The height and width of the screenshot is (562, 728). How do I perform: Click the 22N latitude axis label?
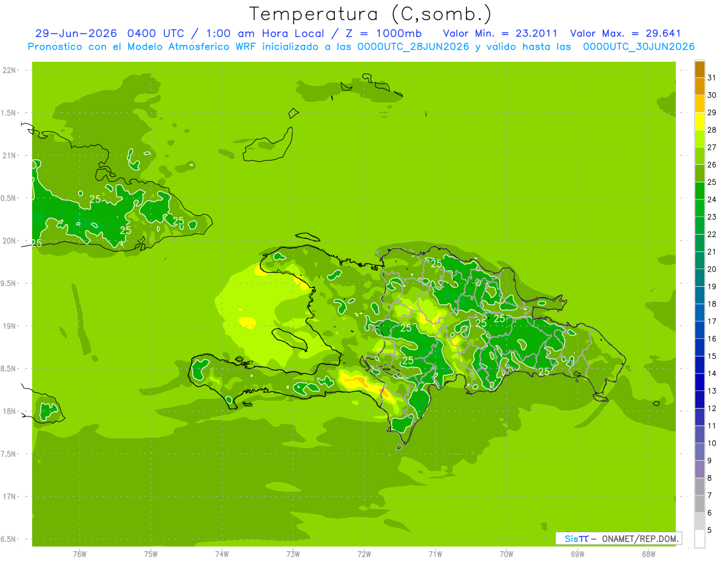click(x=10, y=70)
